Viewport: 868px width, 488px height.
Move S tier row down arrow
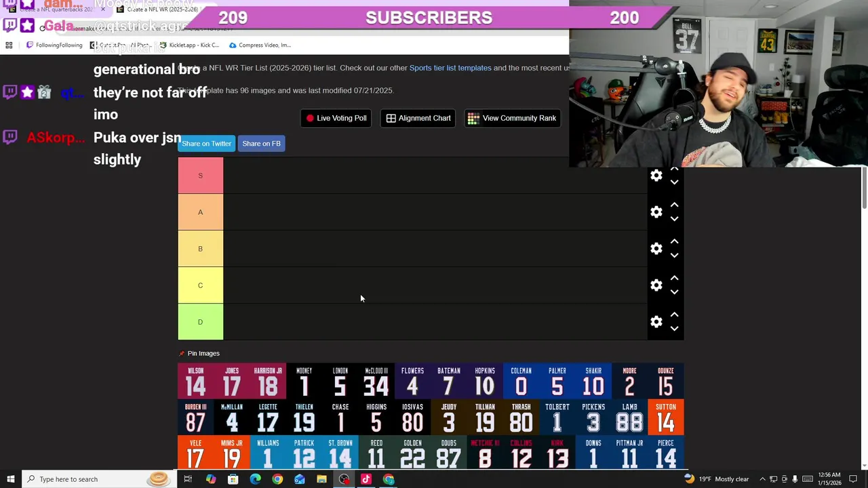coord(674,182)
